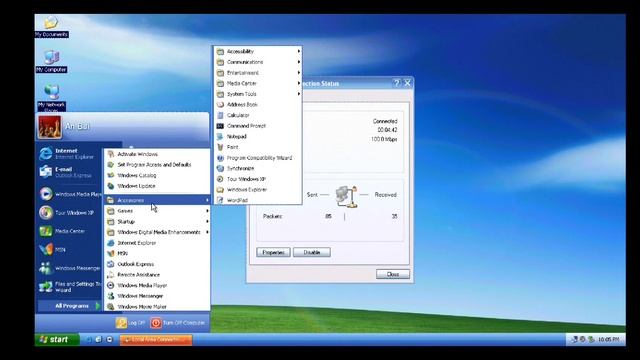This screenshot has width=640, height=360.
Task: Open Files and Settings Transfer Wizard
Action: (70, 287)
